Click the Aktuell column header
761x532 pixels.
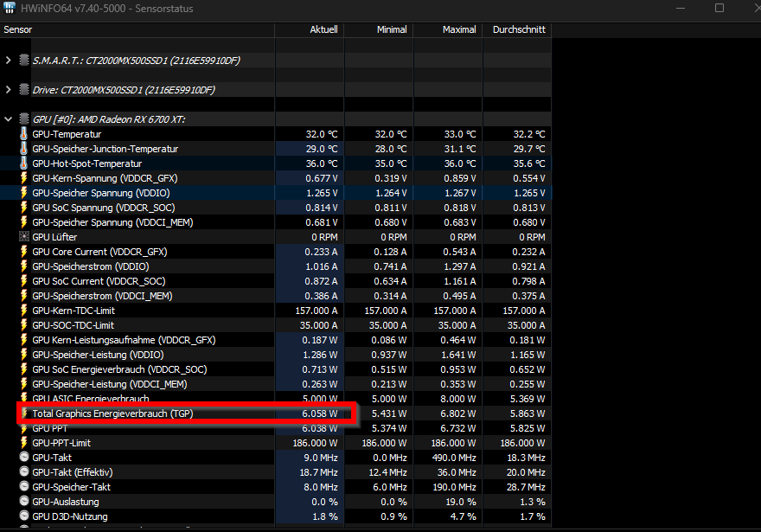tap(310, 29)
